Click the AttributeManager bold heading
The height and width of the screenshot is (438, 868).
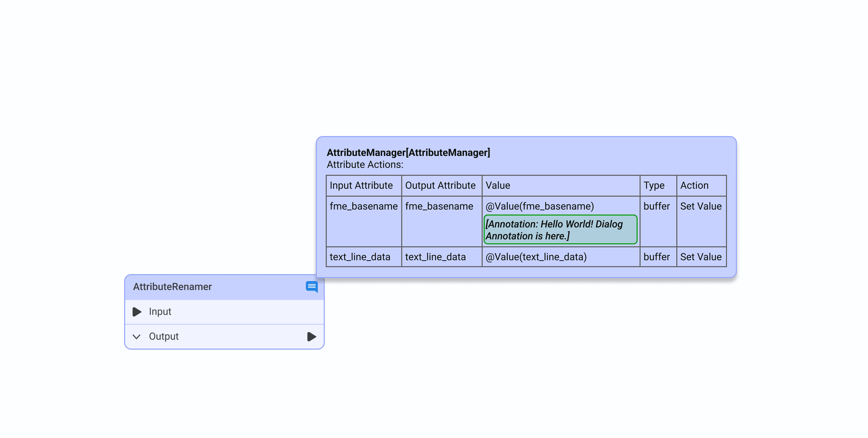(408, 153)
